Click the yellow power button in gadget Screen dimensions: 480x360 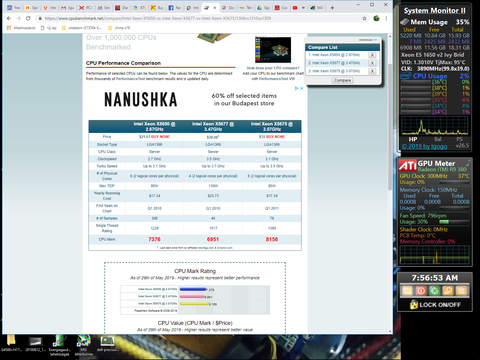407,291
